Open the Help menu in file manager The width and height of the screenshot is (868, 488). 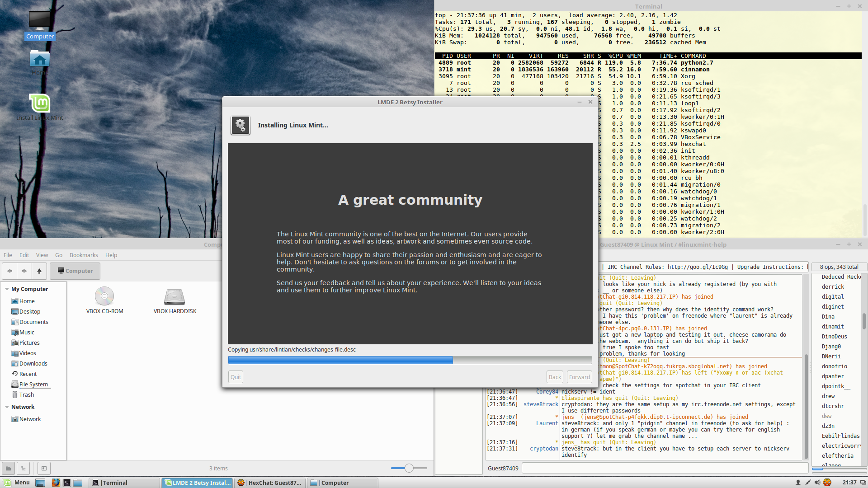coord(111,255)
